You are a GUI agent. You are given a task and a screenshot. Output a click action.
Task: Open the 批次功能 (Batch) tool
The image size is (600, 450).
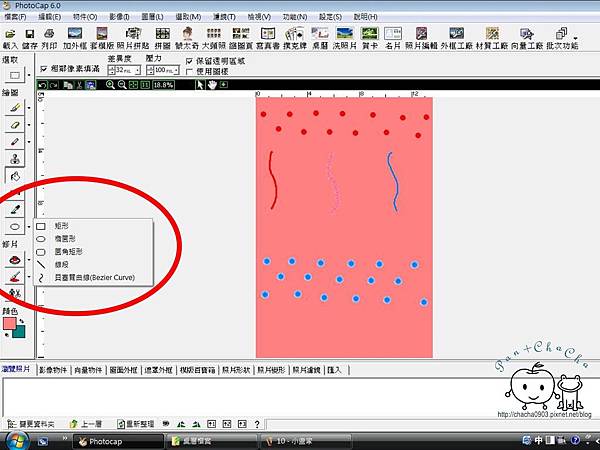point(562,38)
